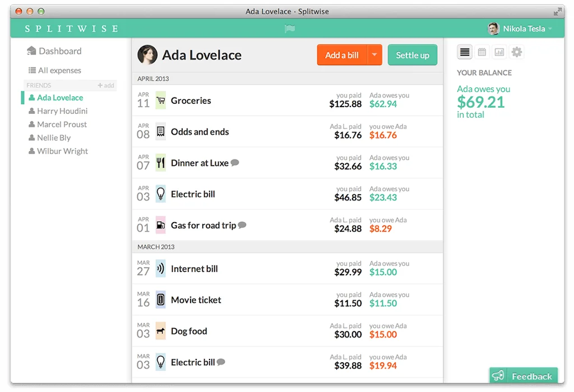Click the ticket icon for Movie ticket
574x392 pixels.
point(160,300)
